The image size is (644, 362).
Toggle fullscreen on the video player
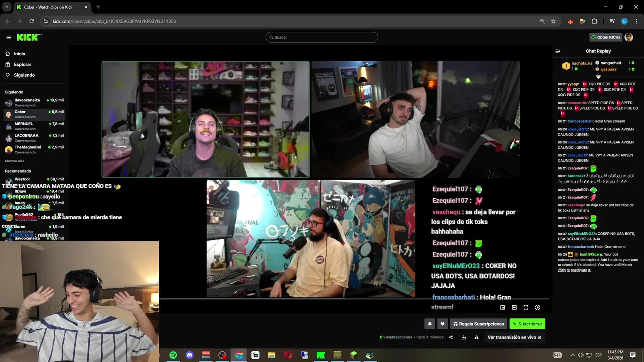coord(526,307)
